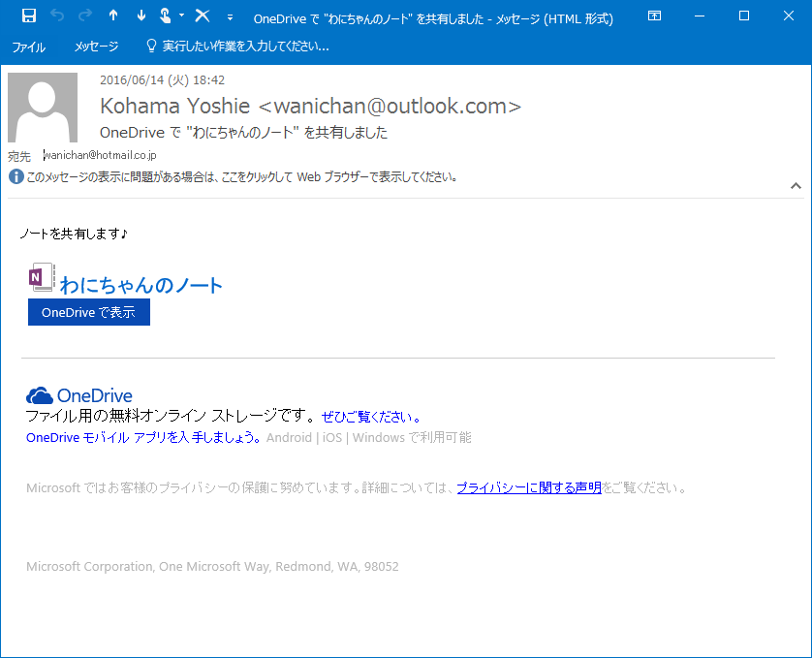Open Customize Quick Access Toolbar dropdown

click(x=230, y=17)
